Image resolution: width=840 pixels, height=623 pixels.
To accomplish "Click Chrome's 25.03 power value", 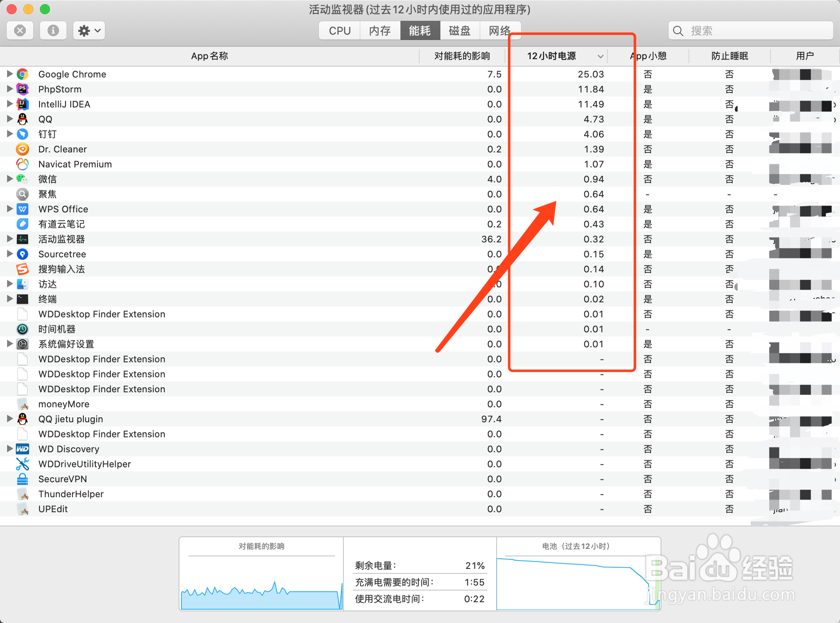I will (x=591, y=74).
